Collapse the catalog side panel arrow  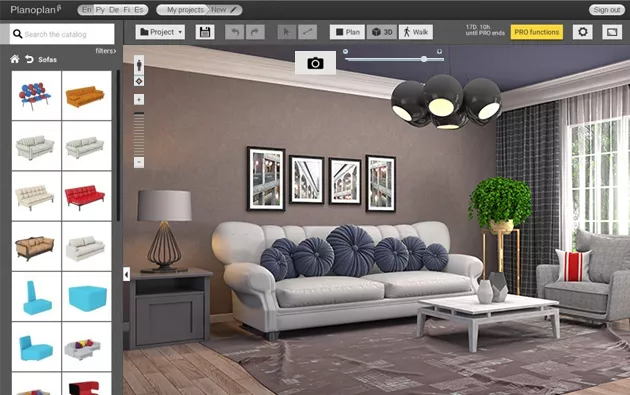pos(127,274)
